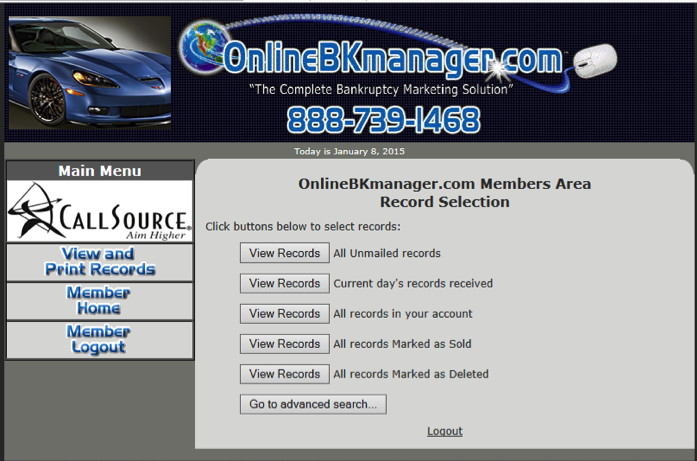Screen dimensions: 697x461
Task: Go to Member Home in Main Menu
Action: 100,301
